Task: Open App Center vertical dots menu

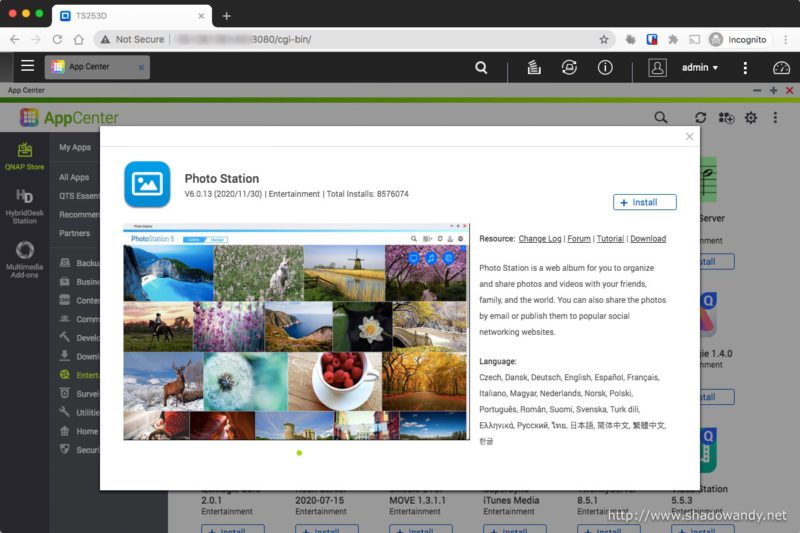Action: click(x=774, y=118)
